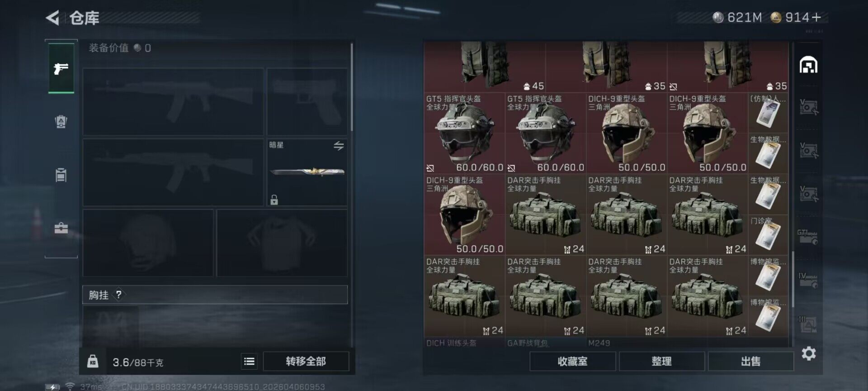This screenshot has width=868, height=391.
Task: Select the weapons pistol tab in left sidebar
Action: pyautogui.click(x=61, y=68)
